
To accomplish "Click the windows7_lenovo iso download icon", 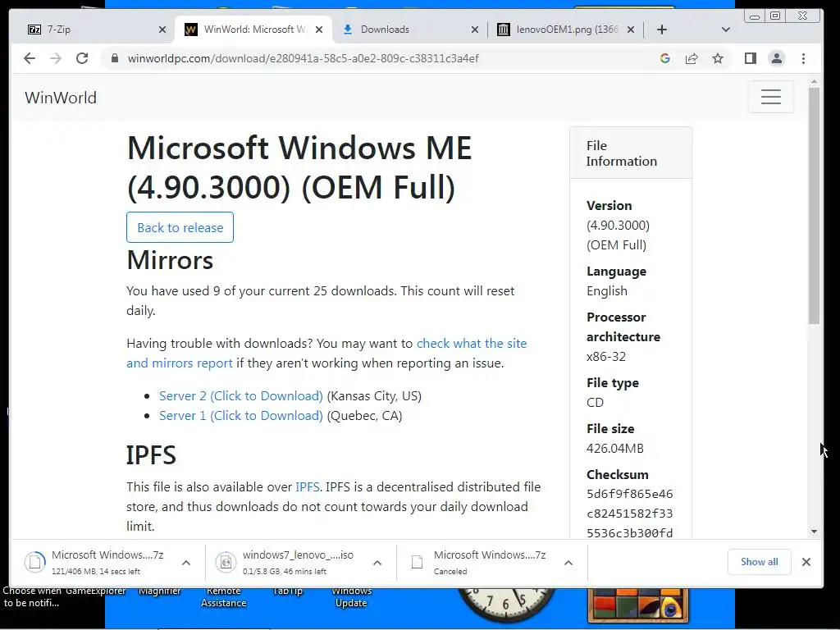I will coord(226,562).
